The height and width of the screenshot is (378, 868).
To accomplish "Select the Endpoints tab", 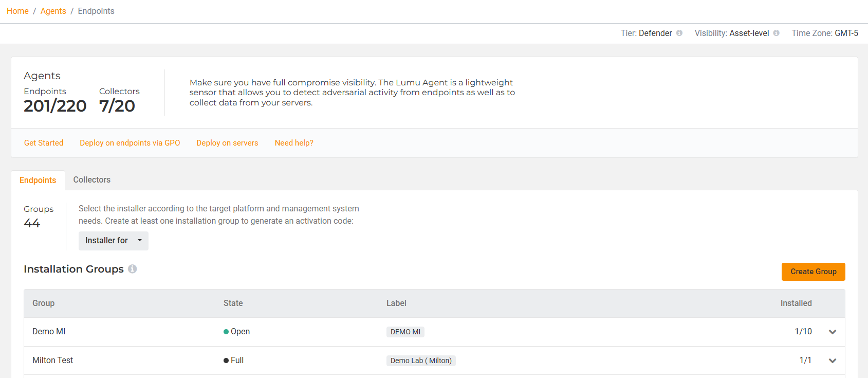I will coord(38,180).
